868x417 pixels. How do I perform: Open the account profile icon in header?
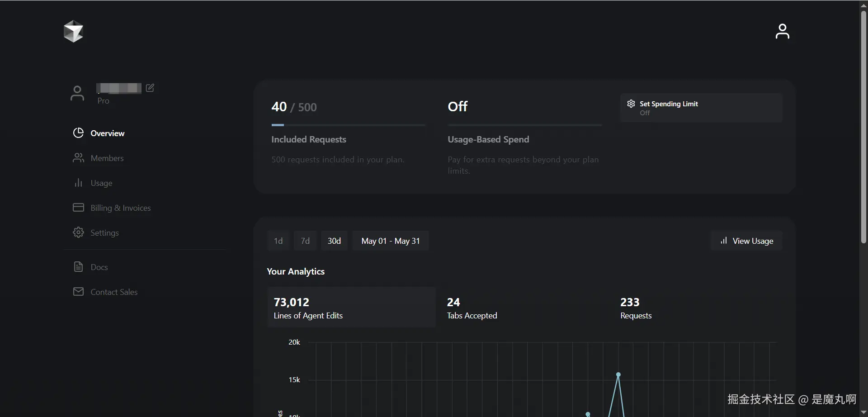(x=782, y=31)
